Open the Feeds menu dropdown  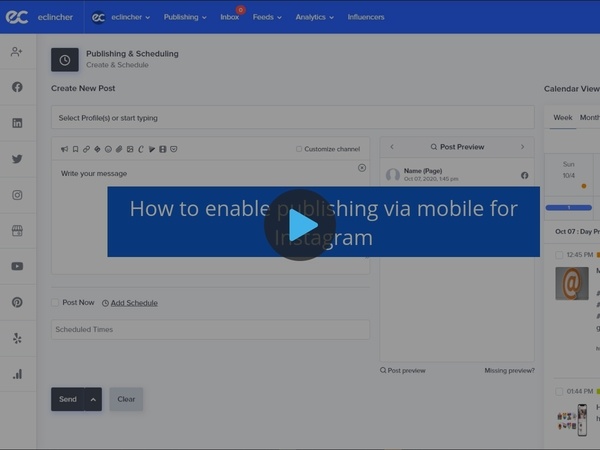click(267, 17)
